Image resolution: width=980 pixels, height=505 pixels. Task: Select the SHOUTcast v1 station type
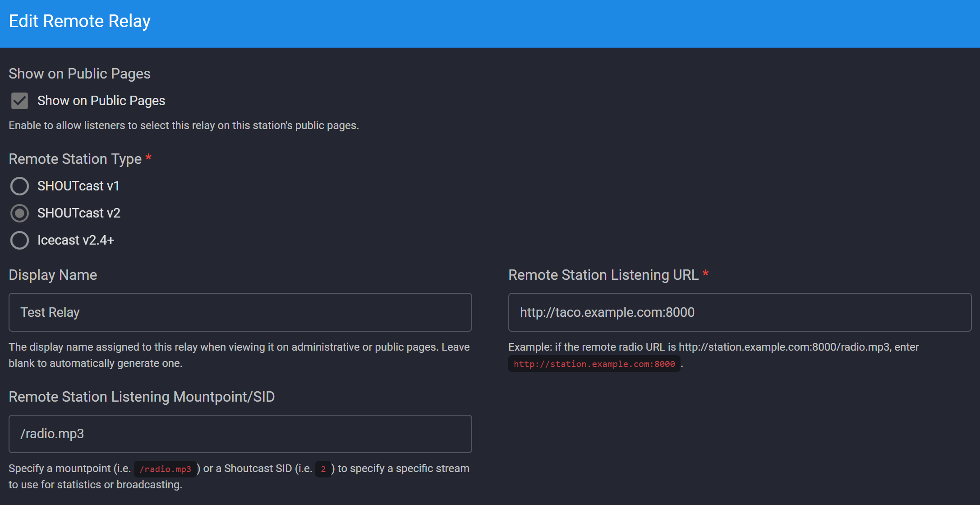(19, 185)
